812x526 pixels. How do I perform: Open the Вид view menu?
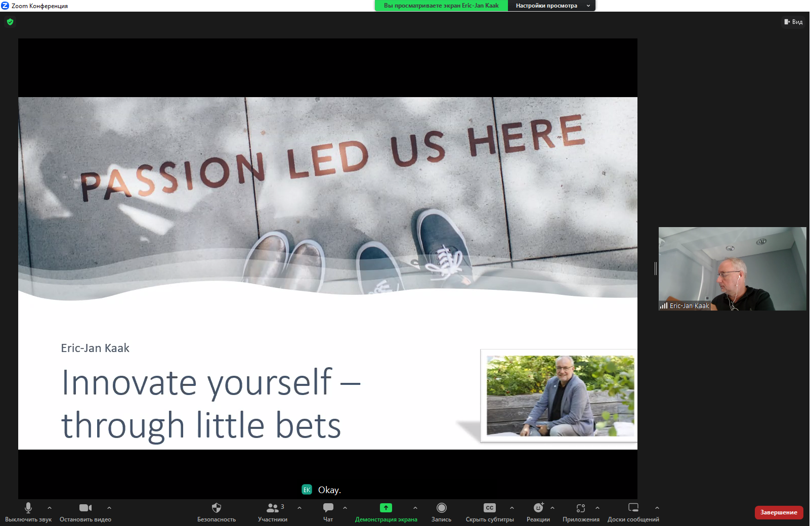[793, 22]
